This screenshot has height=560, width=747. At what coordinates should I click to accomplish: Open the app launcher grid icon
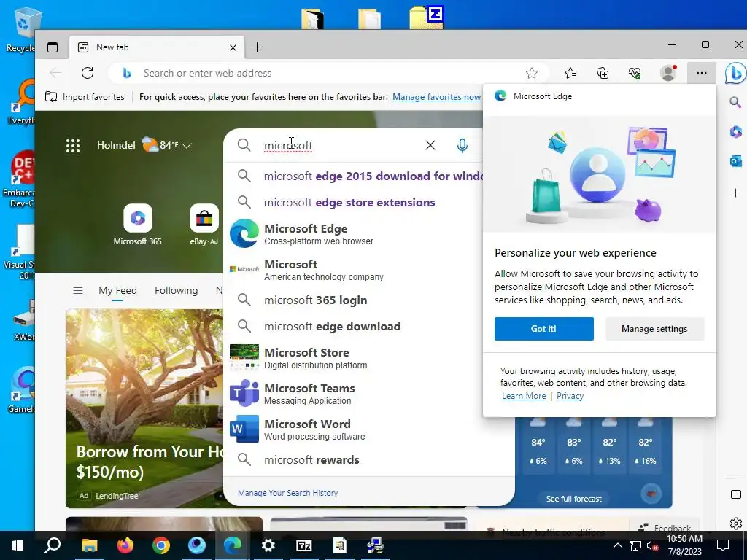(x=73, y=146)
